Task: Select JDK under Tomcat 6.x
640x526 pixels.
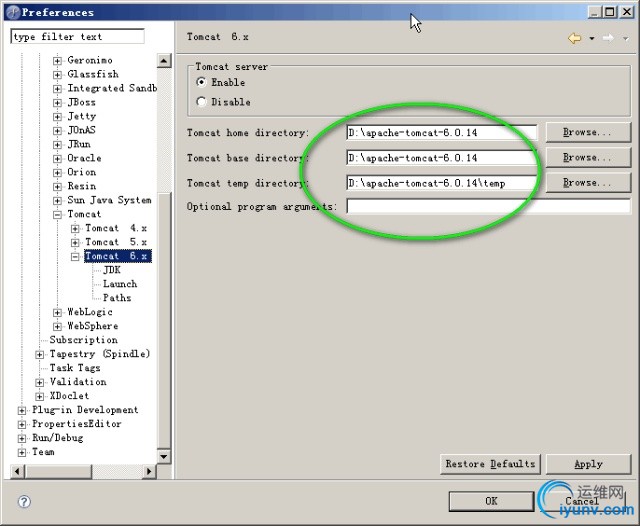Action: click(112, 270)
